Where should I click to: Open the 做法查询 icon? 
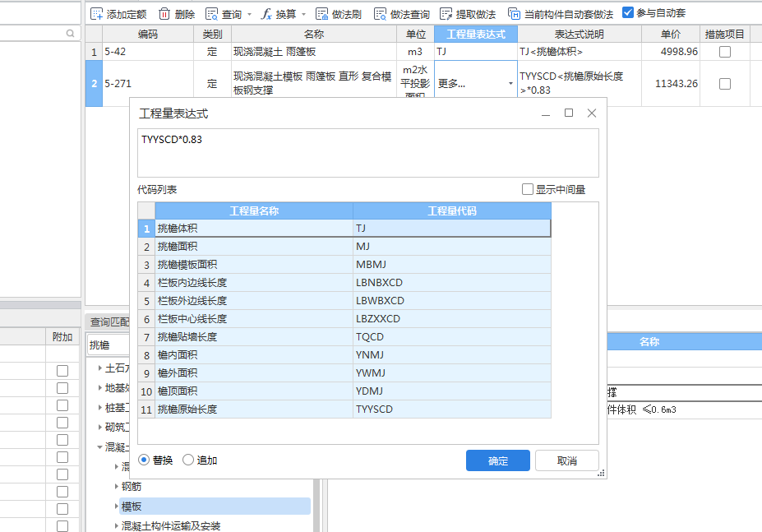380,14
